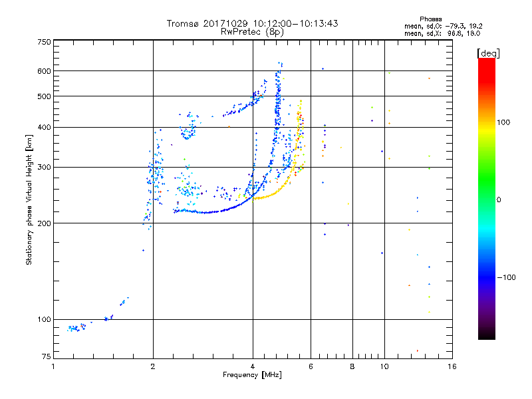Click the 'Frequency [MHz]' axis label

(252, 375)
